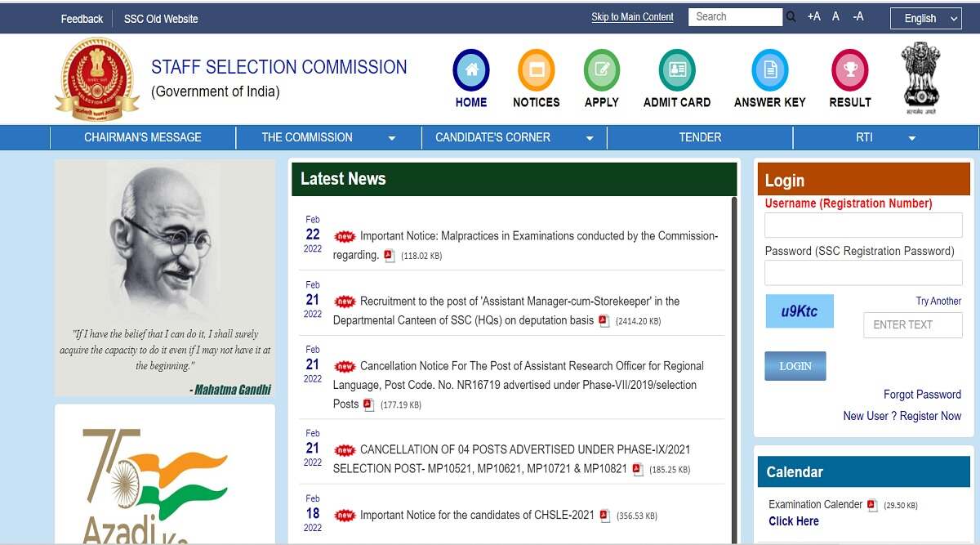This screenshot has width=980, height=545.
Task: Click Try Another captcha link
Action: point(938,301)
